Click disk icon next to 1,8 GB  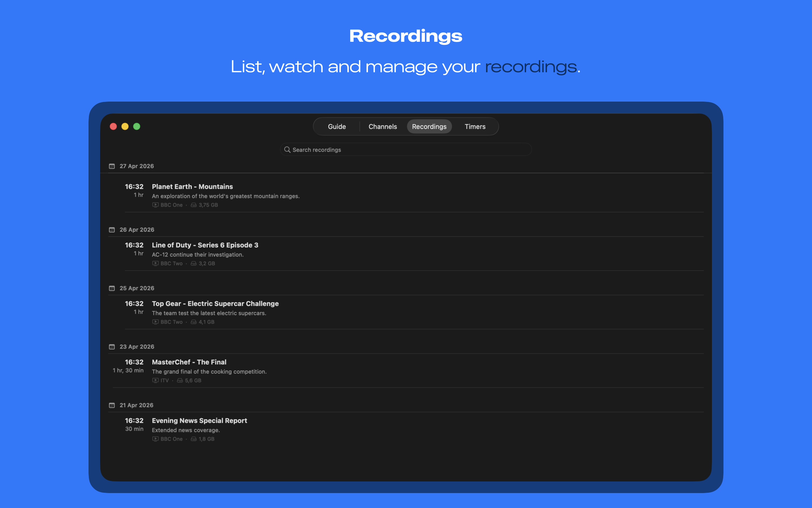click(x=194, y=439)
